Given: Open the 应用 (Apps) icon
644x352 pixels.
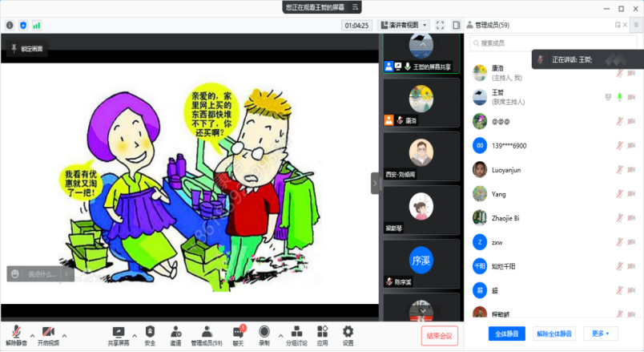Looking at the screenshot, I should pos(322,334).
